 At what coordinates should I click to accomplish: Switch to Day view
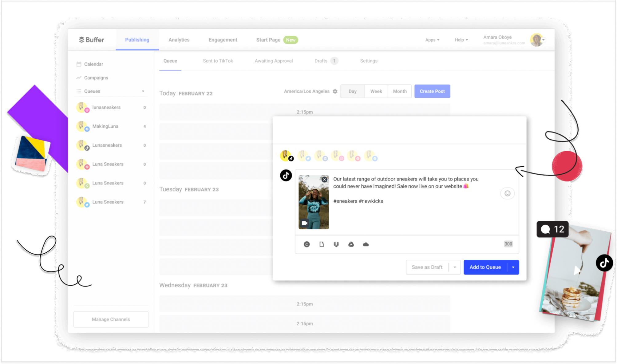[352, 91]
